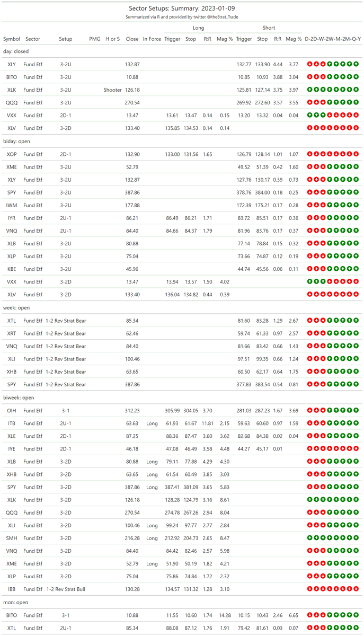Viewport: 364px width, 636px height.
Task: Click the D timeframe arrow in the XRT row
Action: point(309,333)
